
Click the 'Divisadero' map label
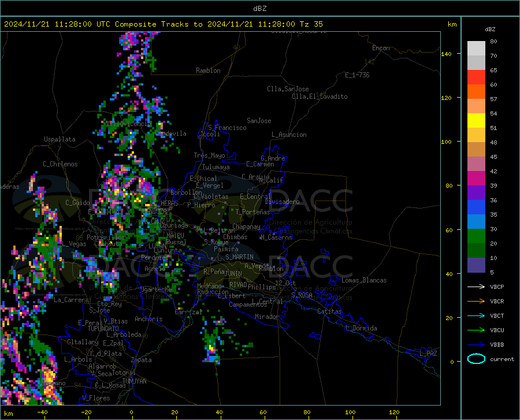pos(282,202)
